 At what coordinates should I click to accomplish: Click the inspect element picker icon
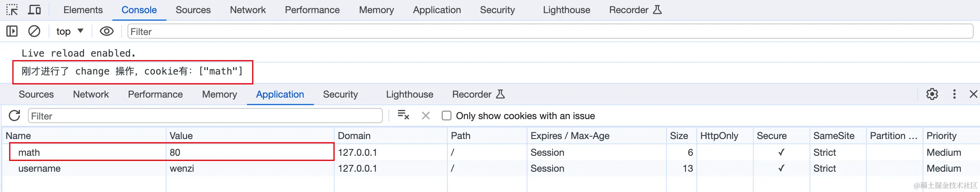[12, 10]
